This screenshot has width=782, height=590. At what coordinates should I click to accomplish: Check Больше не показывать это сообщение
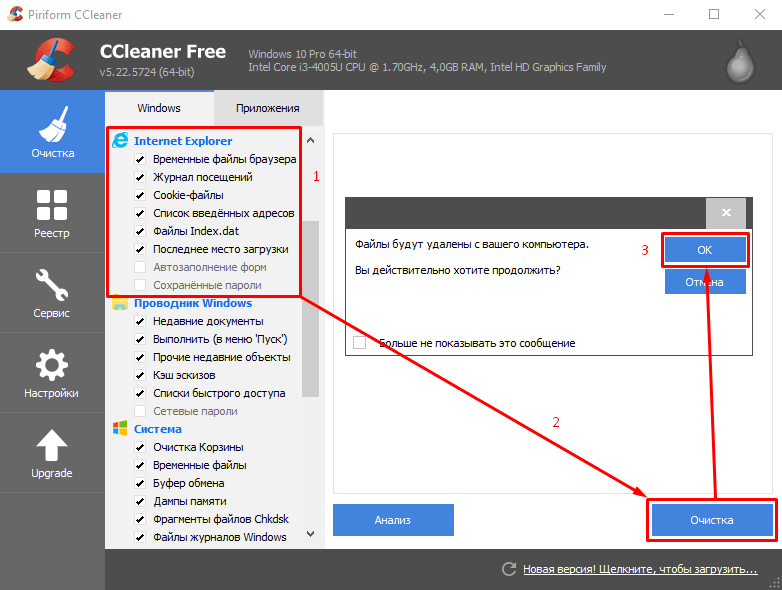360,343
